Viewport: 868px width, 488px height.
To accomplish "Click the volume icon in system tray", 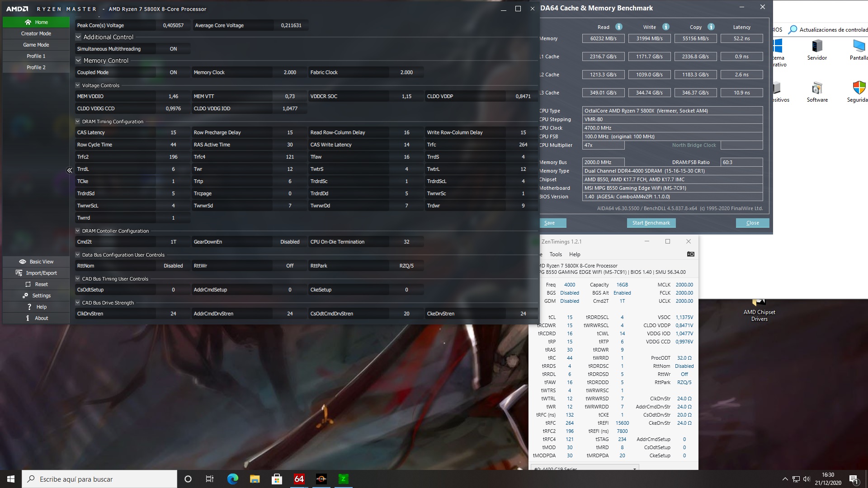I will coord(807,479).
